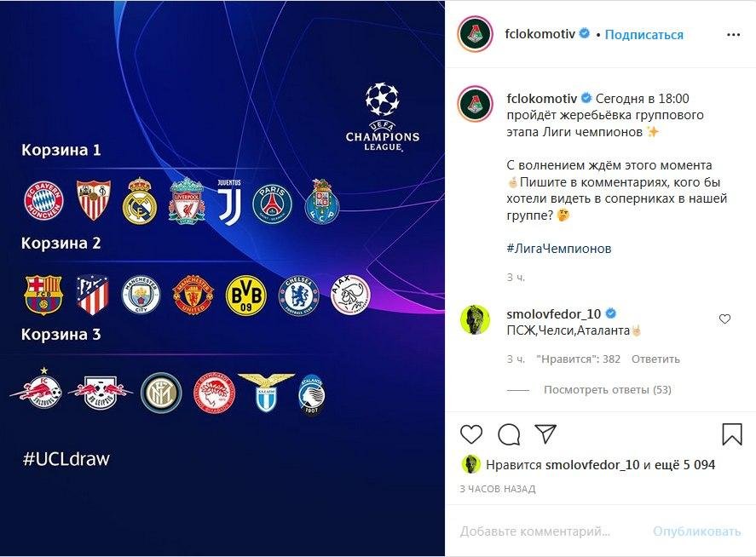Save the post with the bookmark icon
Viewport: 756px width, 557px height.
pyautogui.click(x=731, y=434)
